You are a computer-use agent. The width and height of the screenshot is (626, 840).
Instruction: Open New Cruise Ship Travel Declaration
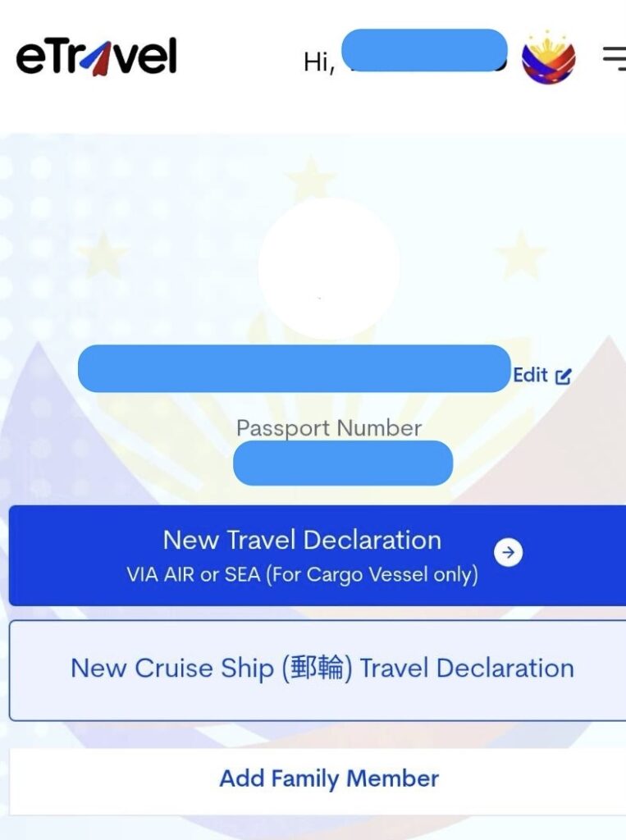tap(322, 669)
